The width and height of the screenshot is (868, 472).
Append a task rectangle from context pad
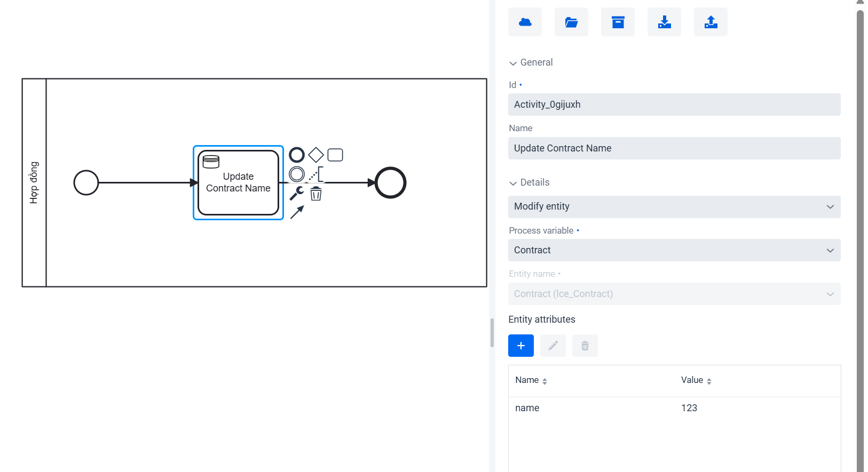[x=335, y=155]
